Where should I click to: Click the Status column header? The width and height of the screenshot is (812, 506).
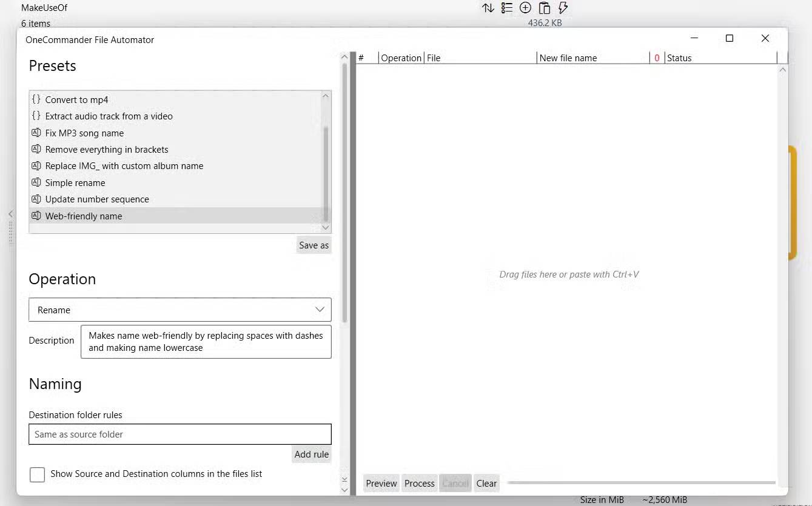point(720,58)
